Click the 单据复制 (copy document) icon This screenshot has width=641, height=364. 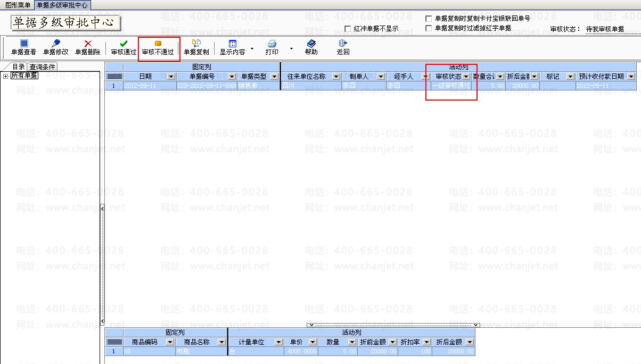click(x=196, y=44)
